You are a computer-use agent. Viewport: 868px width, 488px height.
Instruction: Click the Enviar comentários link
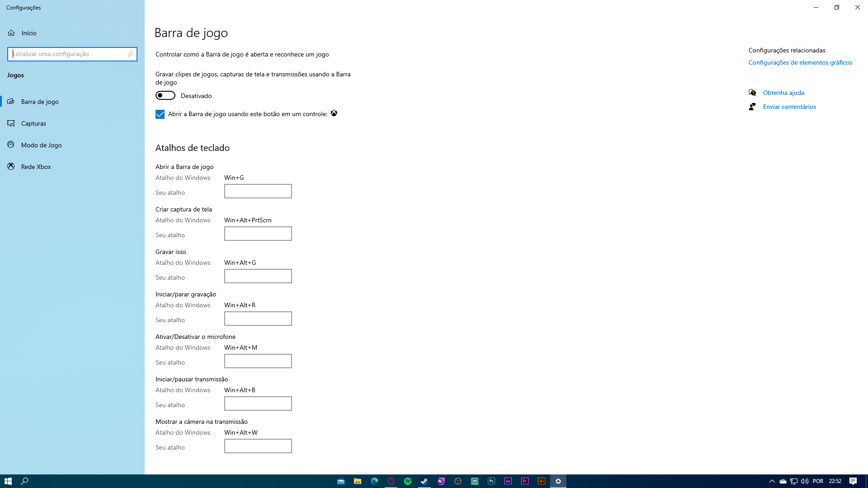(x=789, y=107)
